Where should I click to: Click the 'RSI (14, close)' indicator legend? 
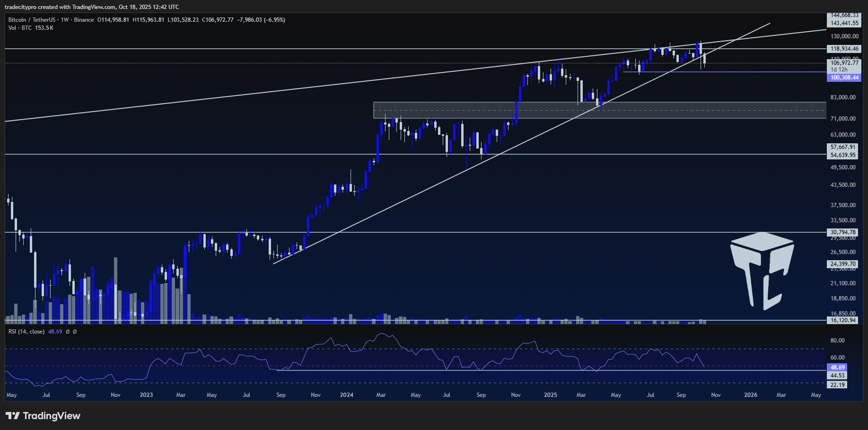(x=26, y=332)
